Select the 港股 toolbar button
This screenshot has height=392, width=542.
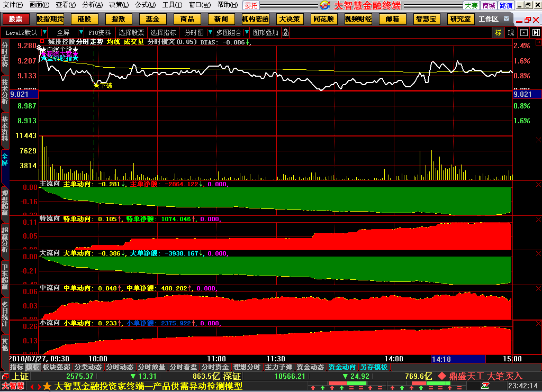[x=84, y=19]
